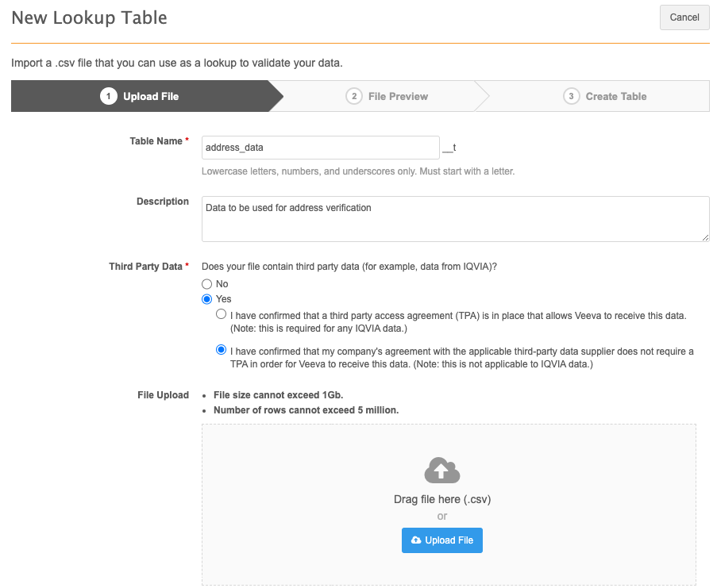Click the 'Drag file here (.csv)' text

[441, 500]
